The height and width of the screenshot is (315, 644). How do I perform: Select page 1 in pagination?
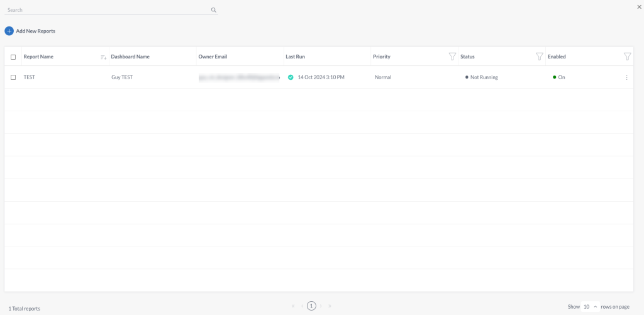tap(311, 306)
